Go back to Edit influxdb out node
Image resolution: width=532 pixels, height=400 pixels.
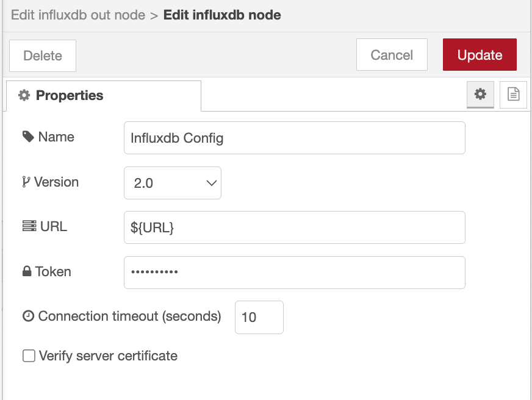[x=78, y=15]
